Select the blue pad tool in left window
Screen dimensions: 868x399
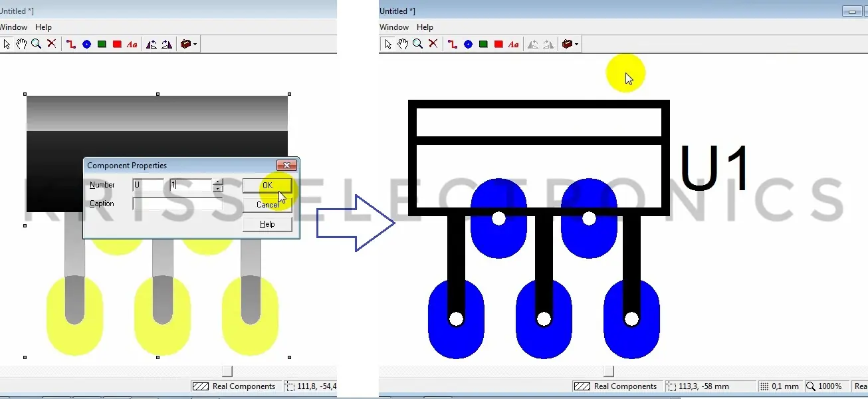(86, 44)
